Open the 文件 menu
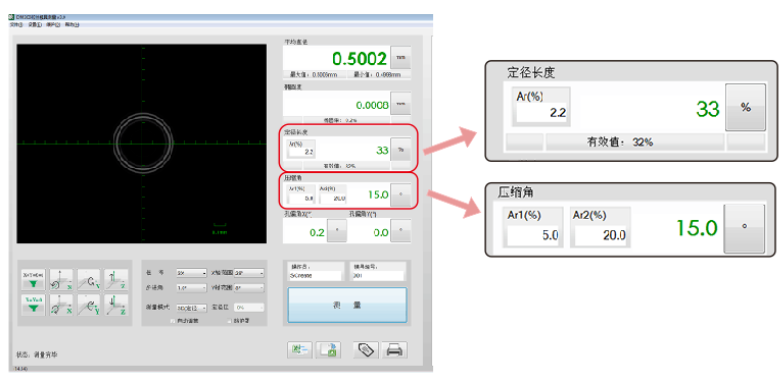Screen dimensions: 783x377 [16, 24]
